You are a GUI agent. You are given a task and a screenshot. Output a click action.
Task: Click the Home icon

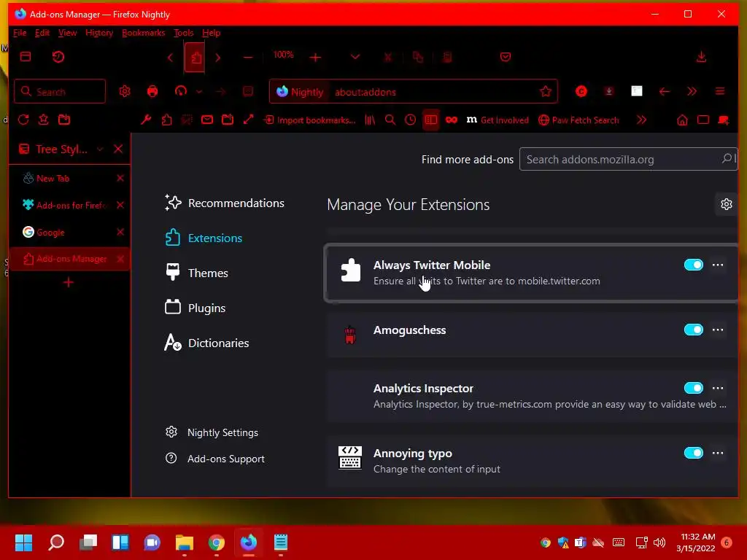click(682, 120)
